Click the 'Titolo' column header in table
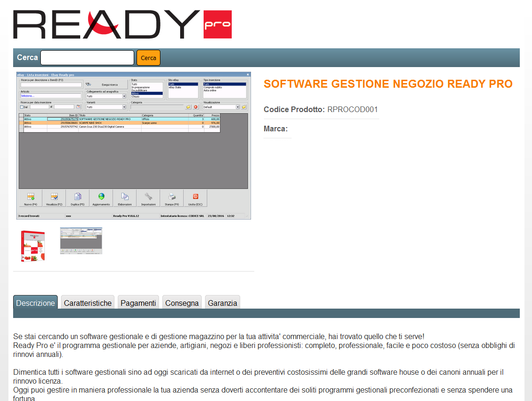The width and height of the screenshot is (532, 401). click(x=110, y=115)
